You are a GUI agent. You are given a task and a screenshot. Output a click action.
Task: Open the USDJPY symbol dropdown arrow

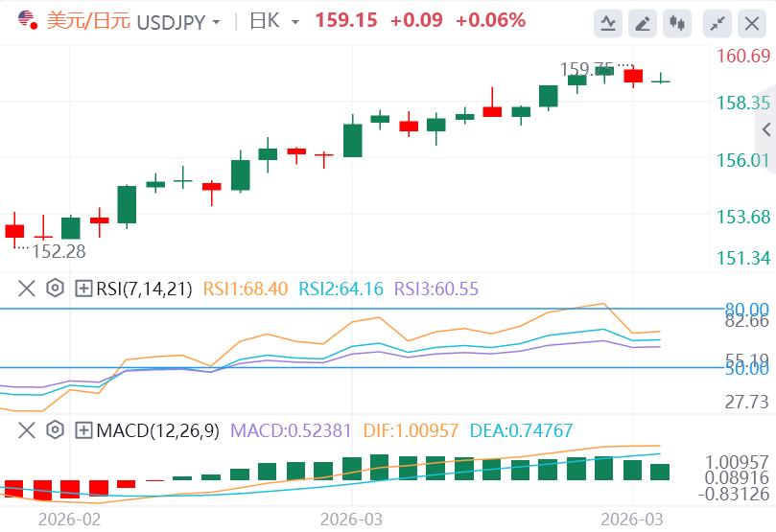pyautogui.click(x=216, y=22)
